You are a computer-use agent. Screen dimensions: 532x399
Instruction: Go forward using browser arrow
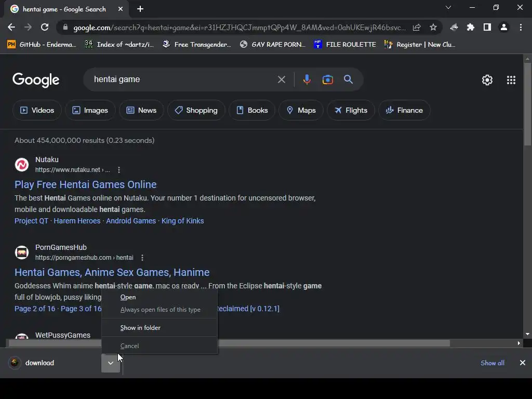click(x=28, y=28)
